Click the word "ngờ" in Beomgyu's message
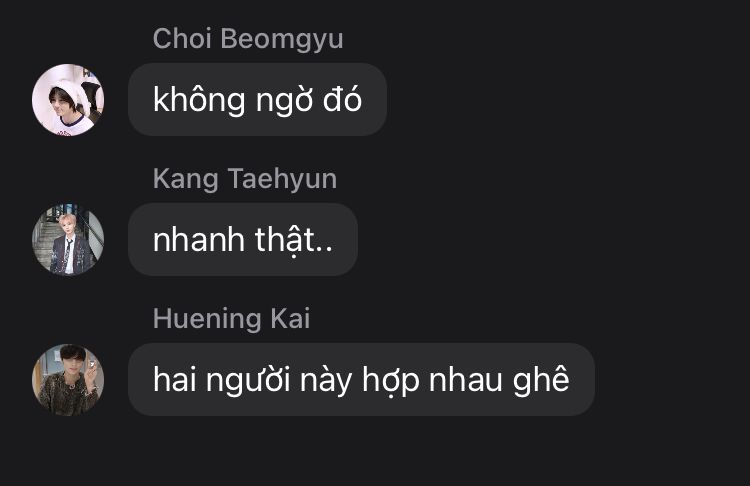The width and height of the screenshot is (750, 486). pos(284,101)
